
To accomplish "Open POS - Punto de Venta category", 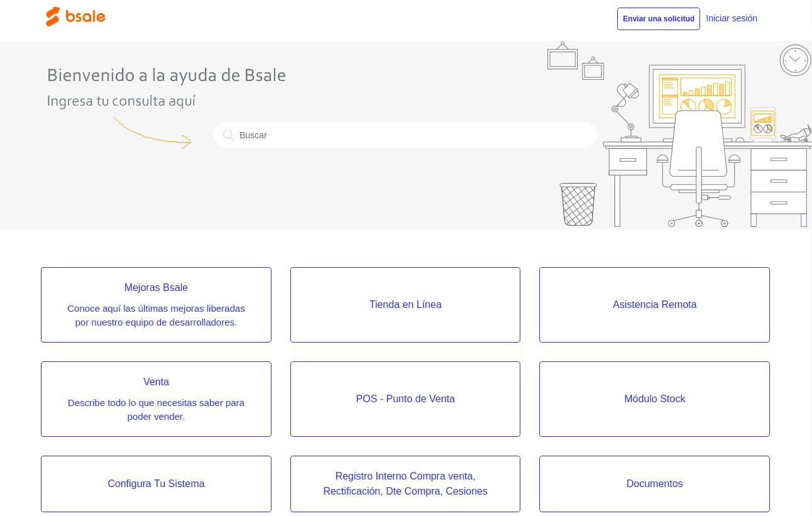I will (405, 399).
